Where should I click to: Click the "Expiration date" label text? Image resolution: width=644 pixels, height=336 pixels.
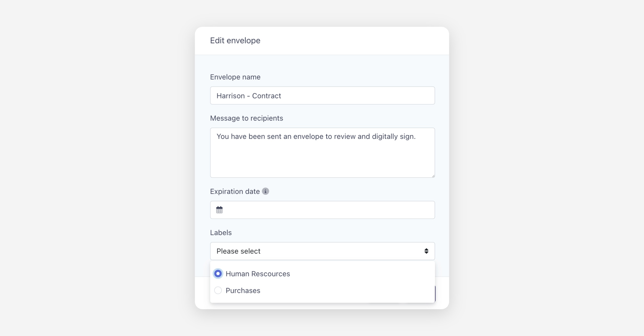235,192
